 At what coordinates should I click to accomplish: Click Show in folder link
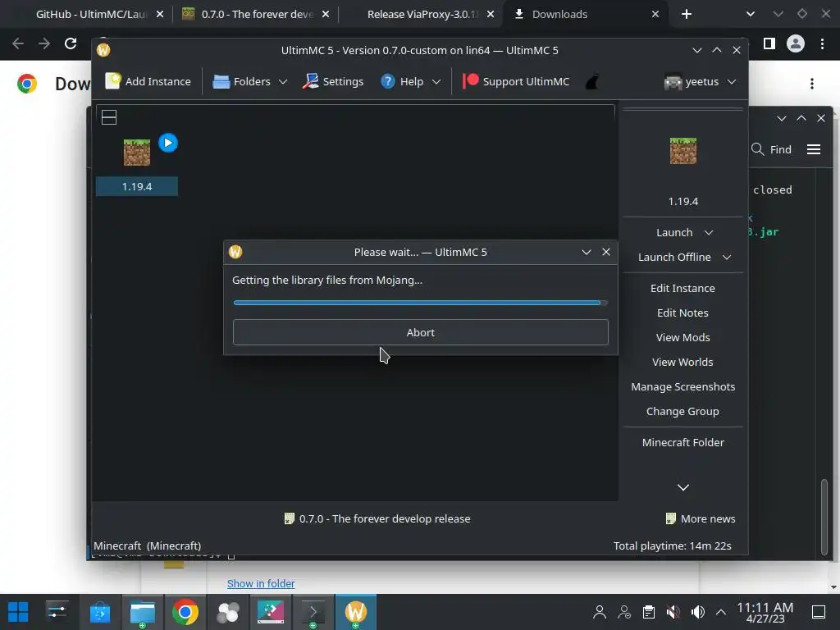[261, 583]
